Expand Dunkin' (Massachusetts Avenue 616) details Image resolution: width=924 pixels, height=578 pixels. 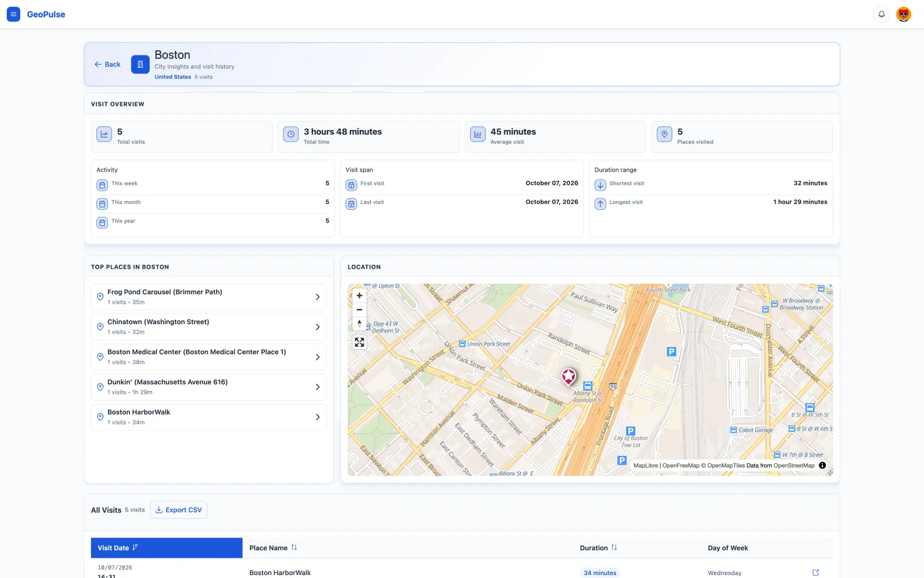point(318,387)
